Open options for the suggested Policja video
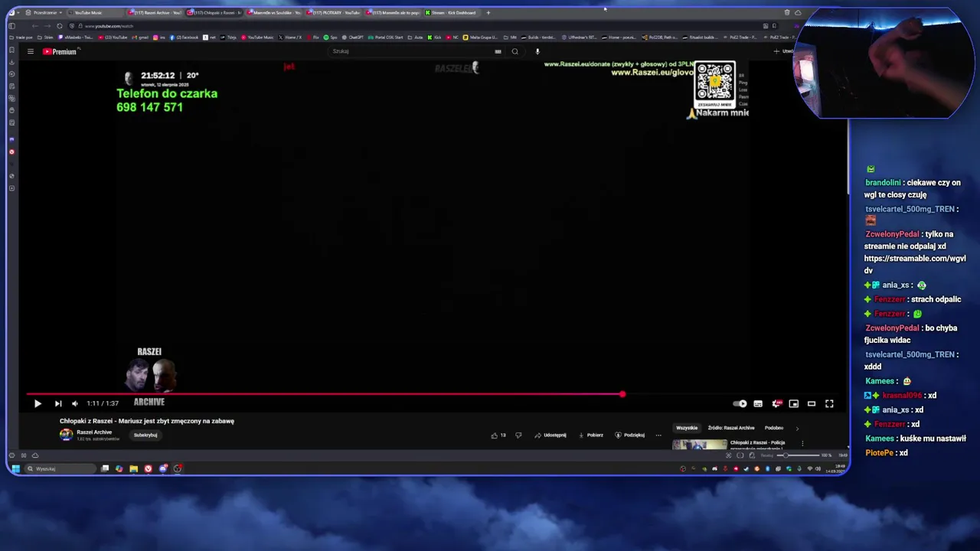Image resolution: width=980 pixels, height=551 pixels. 802,443
